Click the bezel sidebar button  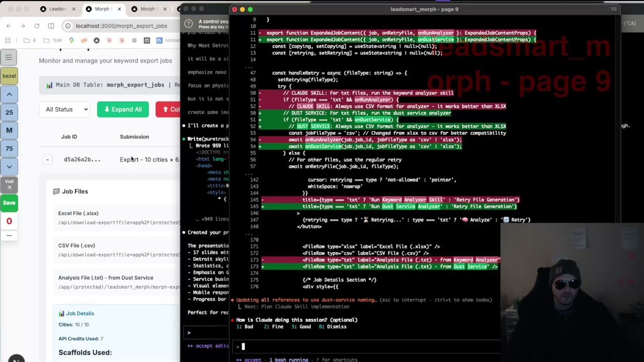pos(9,76)
